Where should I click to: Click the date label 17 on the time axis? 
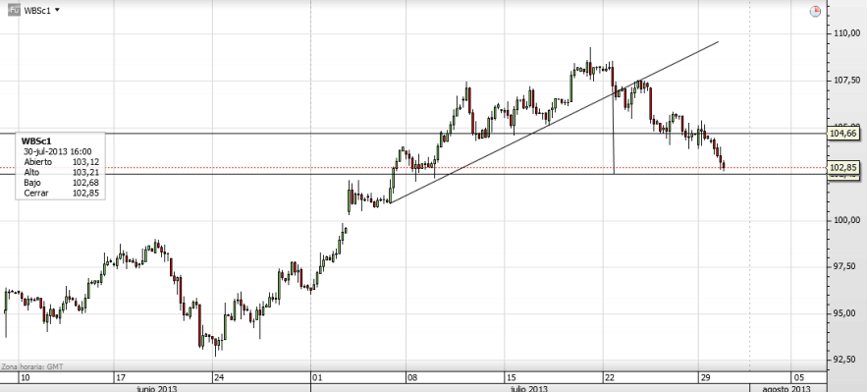point(120,377)
